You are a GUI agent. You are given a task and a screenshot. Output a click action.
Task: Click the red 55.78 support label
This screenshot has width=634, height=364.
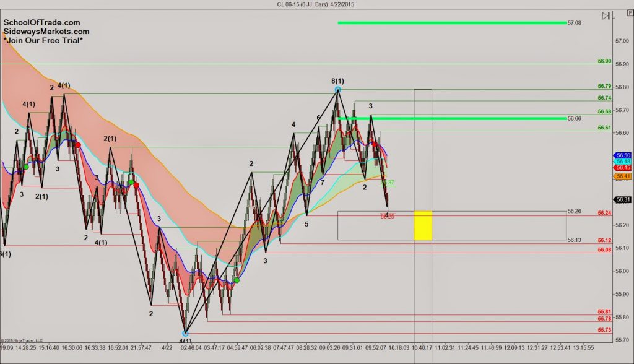tap(604, 319)
